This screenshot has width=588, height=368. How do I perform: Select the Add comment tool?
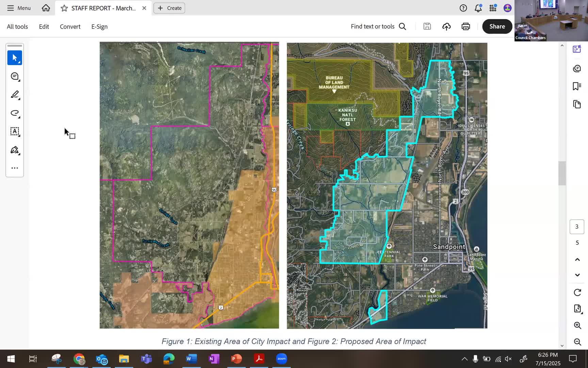point(15,76)
